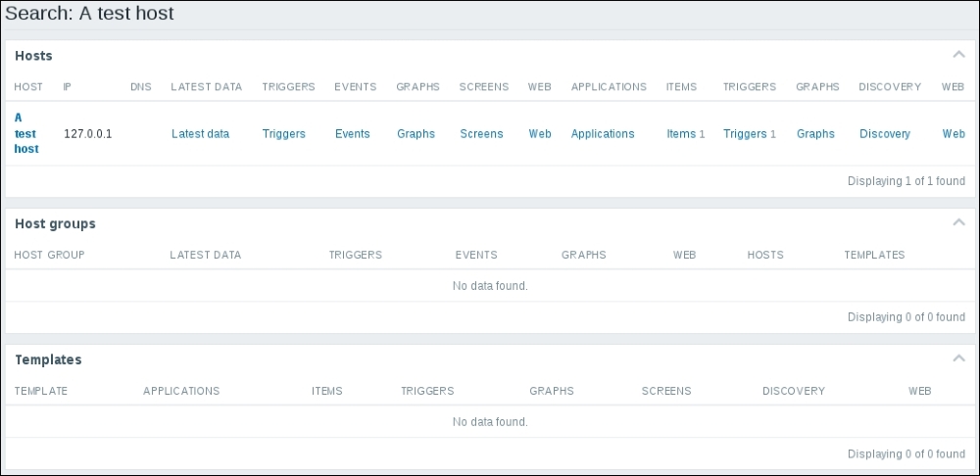Click the 'Triggers 1' configuration link
This screenshot has height=476, width=980.
click(745, 134)
